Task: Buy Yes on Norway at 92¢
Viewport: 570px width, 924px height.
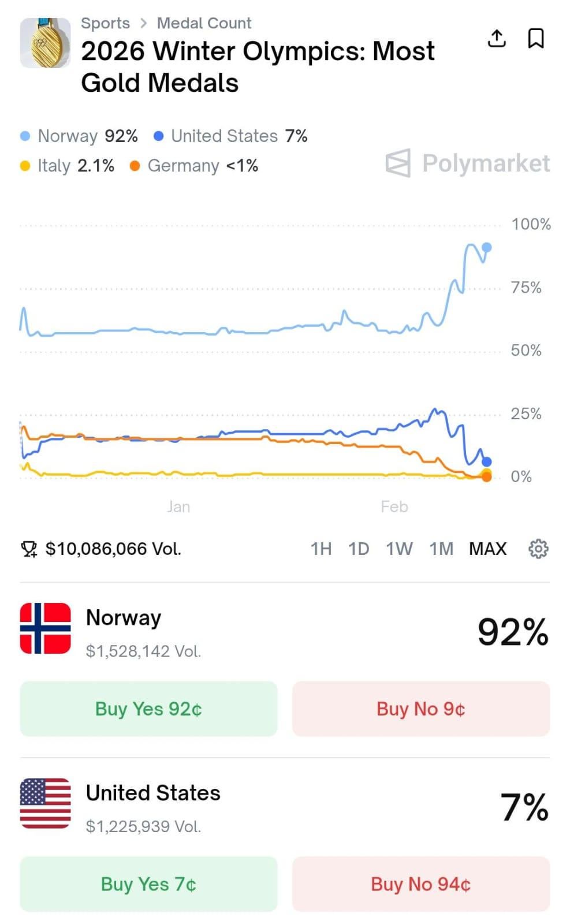Action: point(148,709)
